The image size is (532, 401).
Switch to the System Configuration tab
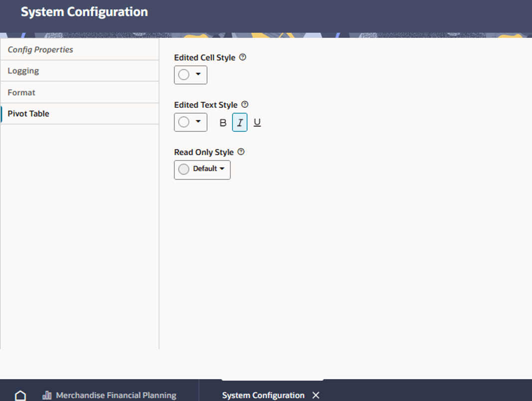click(x=263, y=395)
